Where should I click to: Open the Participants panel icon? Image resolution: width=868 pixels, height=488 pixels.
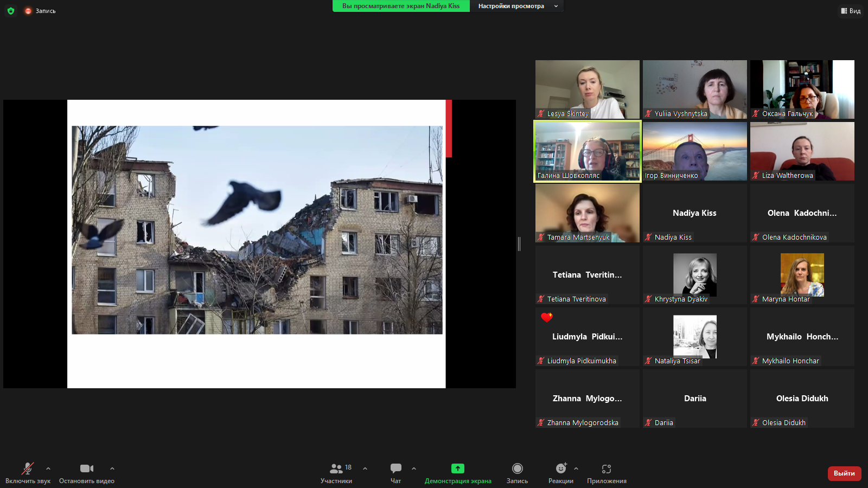336,468
